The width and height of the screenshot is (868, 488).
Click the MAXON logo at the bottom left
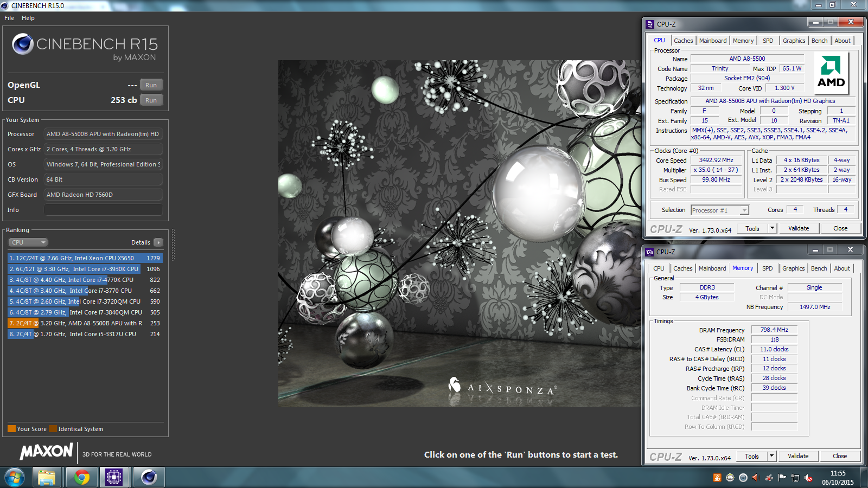47,451
